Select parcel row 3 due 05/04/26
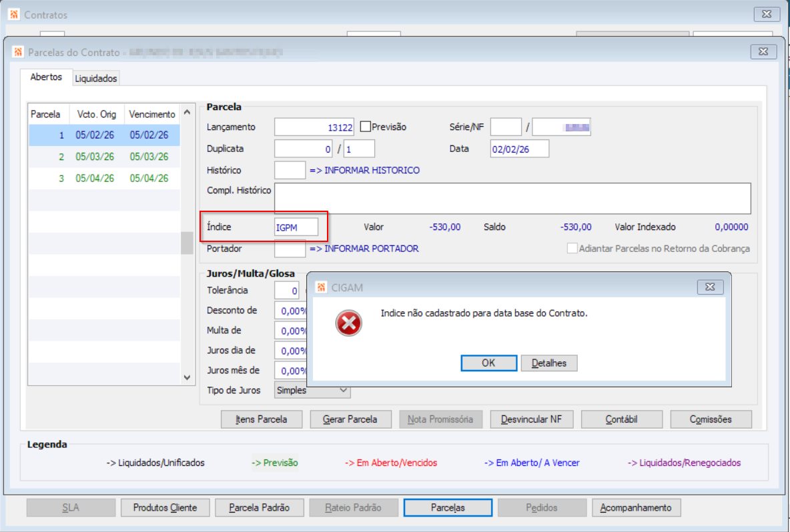The image size is (790, 532). coord(104,178)
